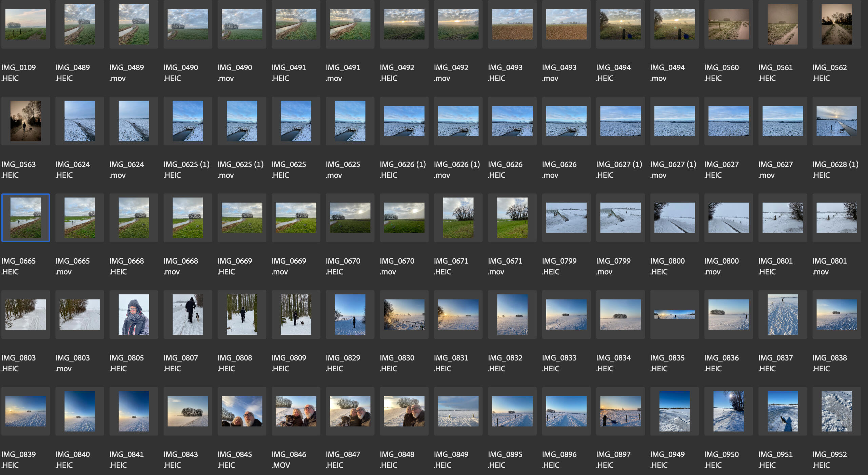The height and width of the screenshot is (475, 868).
Task: Click the IMG_0624.mov video thumbnail
Action: coord(134,121)
